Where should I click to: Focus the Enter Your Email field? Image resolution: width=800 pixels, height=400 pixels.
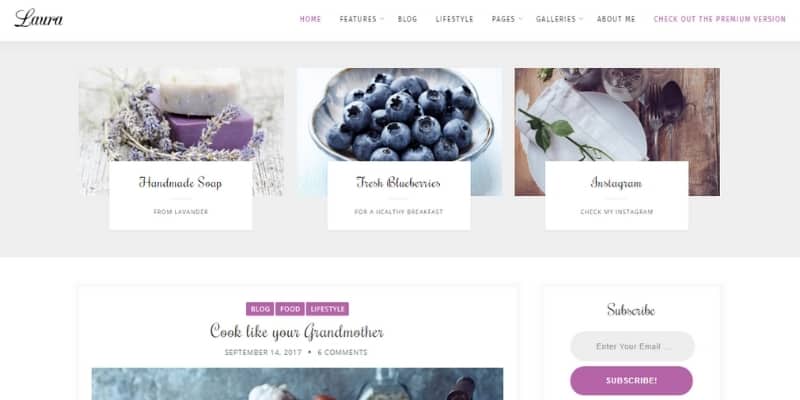click(632, 346)
